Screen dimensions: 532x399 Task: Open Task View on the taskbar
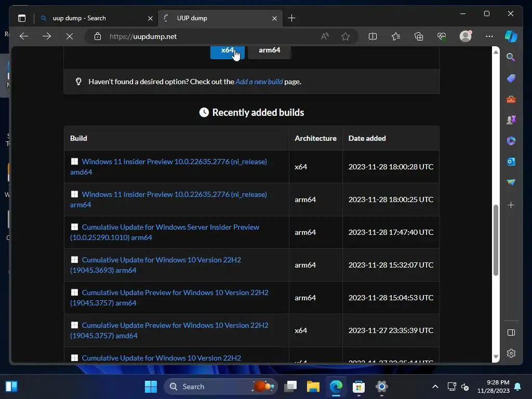pos(290,387)
